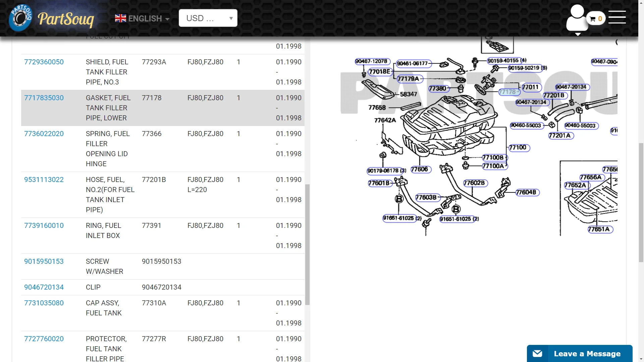The height and width of the screenshot is (362, 644).
Task: Open the hamburger menu
Action: point(617,17)
